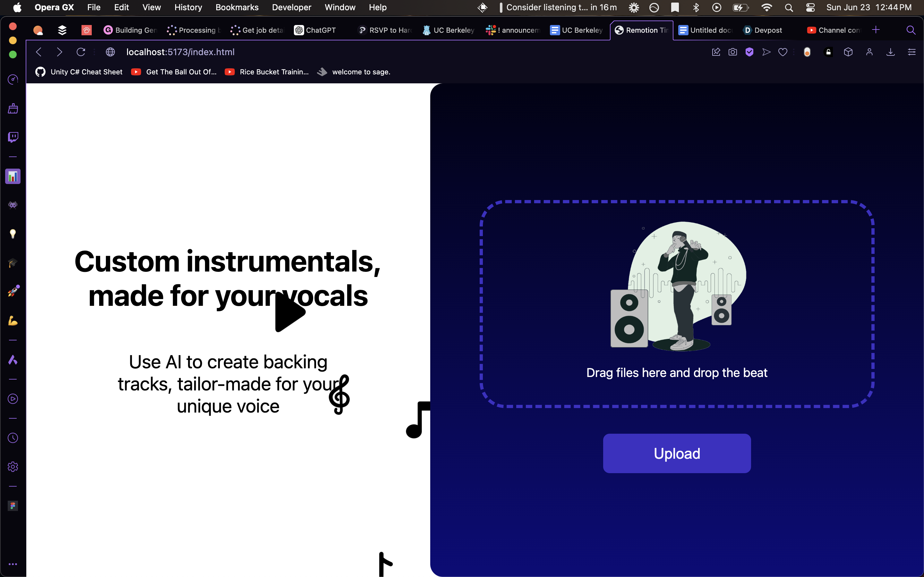Click the Upload button
This screenshot has height=577, width=924.
[x=677, y=453]
